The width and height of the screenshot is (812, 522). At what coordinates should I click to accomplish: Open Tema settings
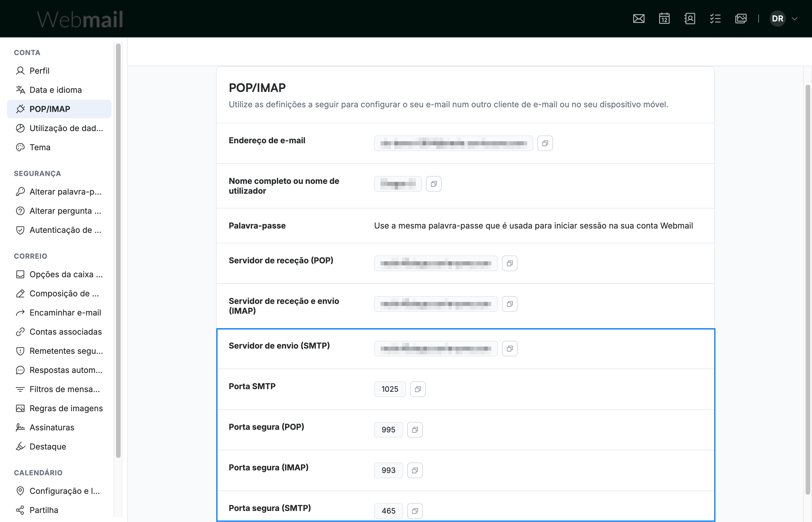point(59,147)
